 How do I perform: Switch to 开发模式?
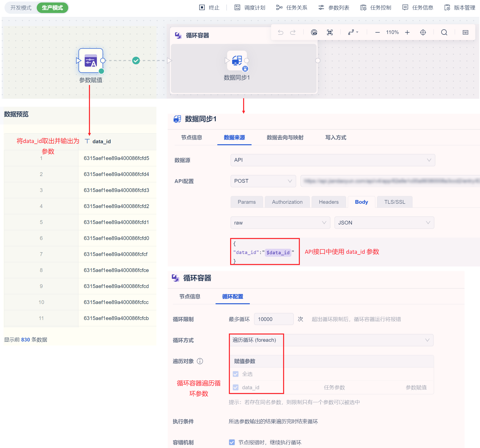tap(21, 8)
